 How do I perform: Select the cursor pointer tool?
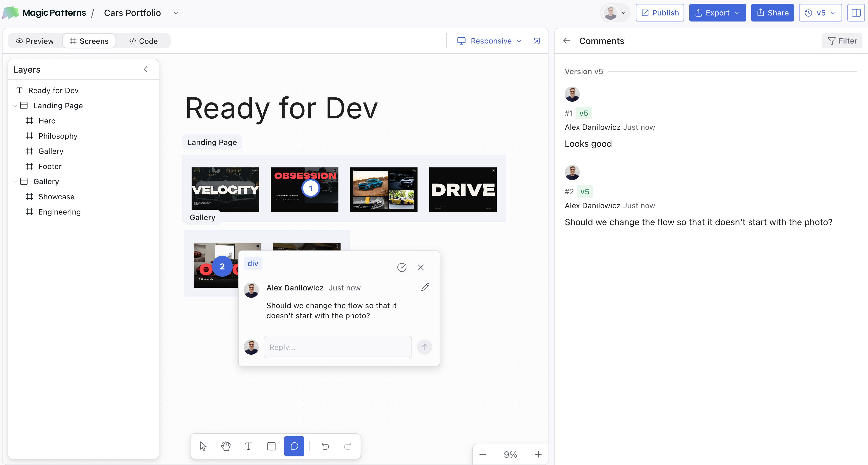tap(203, 446)
